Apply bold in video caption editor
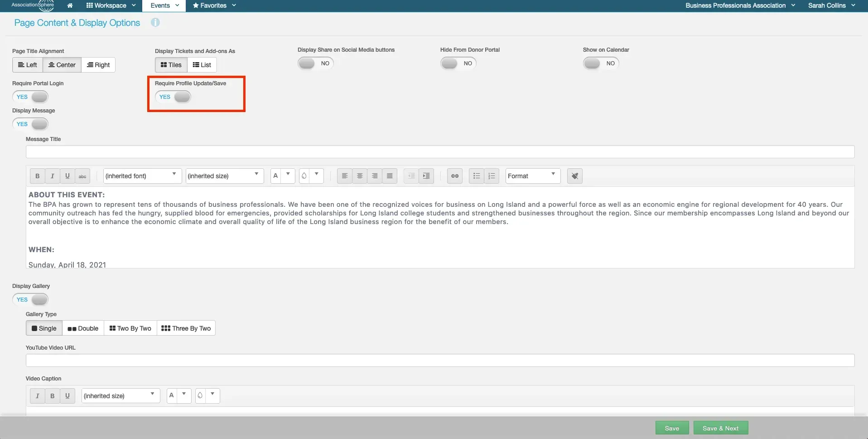 click(53, 396)
